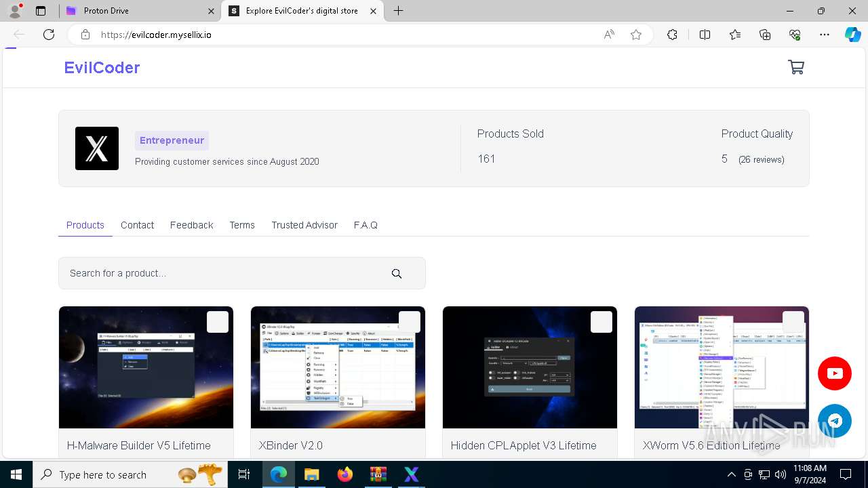The width and height of the screenshot is (868, 488).
Task: Open the EvilCoder store home link
Action: [x=102, y=68]
